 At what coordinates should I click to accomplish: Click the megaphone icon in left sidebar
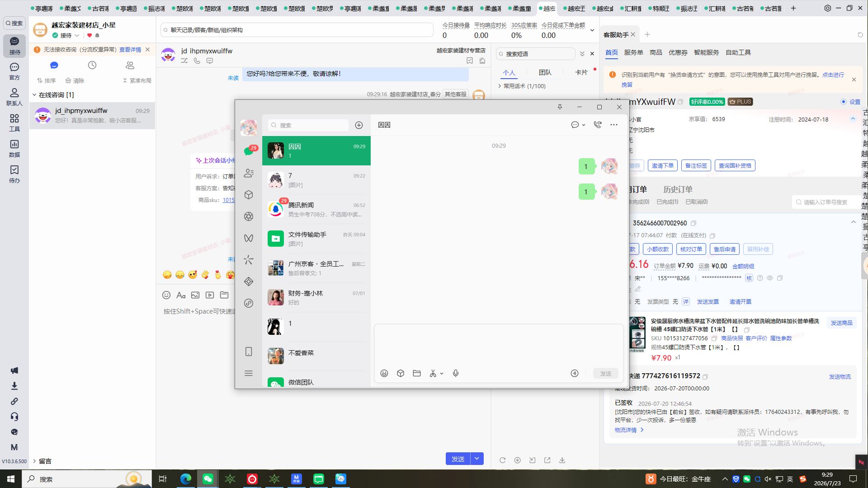(14, 371)
